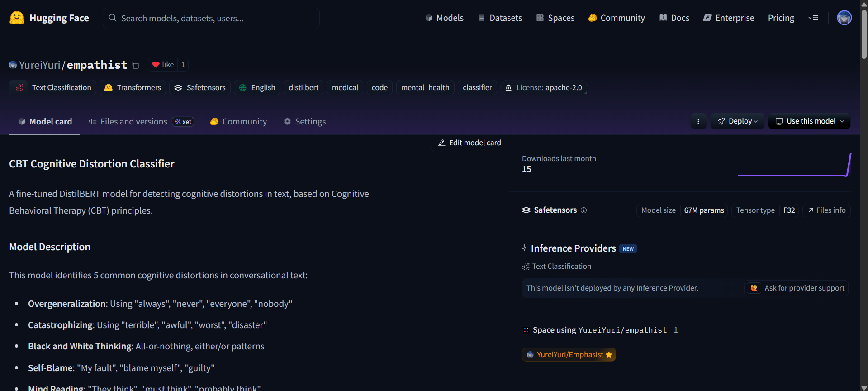868x391 pixels.
Task: Click the English globe icon
Action: point(243,88)
